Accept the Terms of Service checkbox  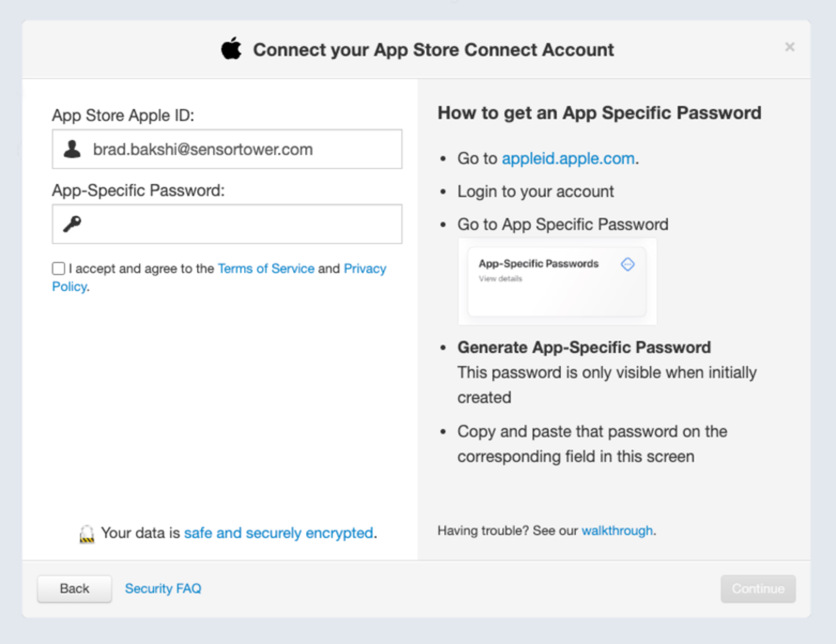[x=59, y=269]
